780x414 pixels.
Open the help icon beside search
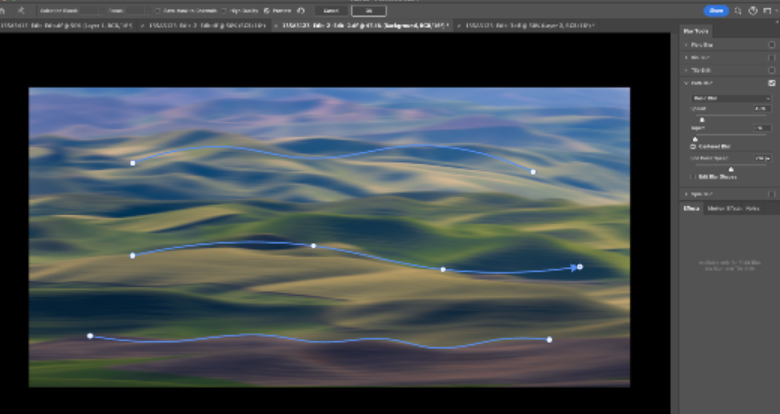click(752, 10)
